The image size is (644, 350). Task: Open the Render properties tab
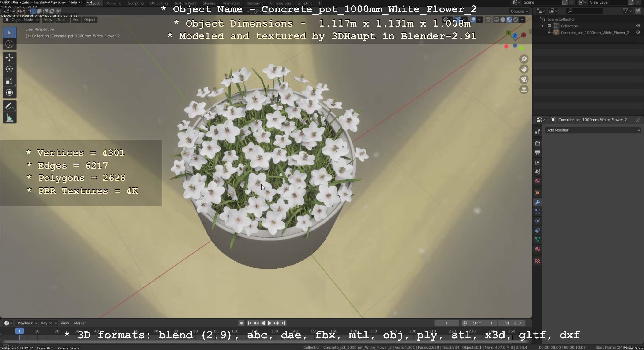coord(538,143)
